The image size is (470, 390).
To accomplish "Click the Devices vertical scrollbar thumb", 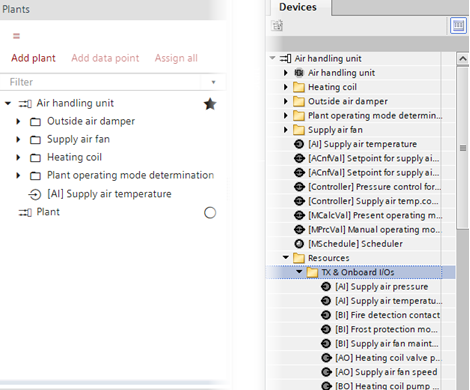I will [x=463, y=148].
